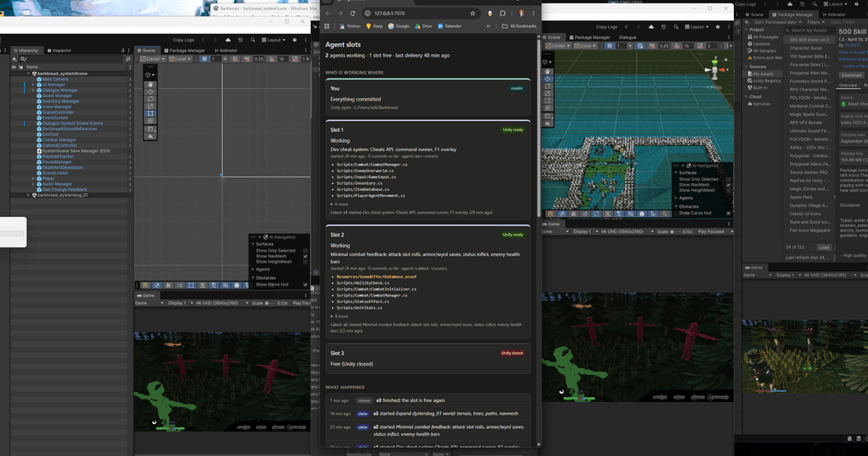Expand the barkbread_dysterskog_01 scene
This screenshot has width=868, height=456.
click(29, 195)
